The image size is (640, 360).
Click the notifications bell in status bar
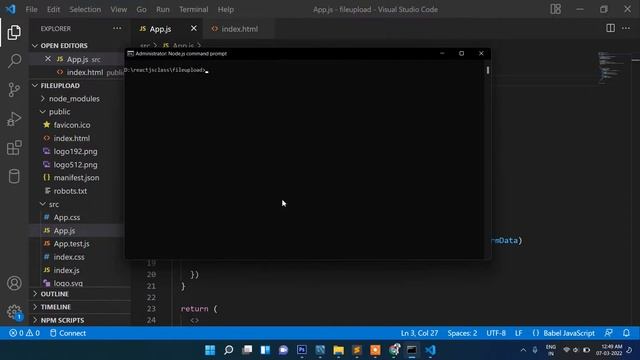[x=626, y=333]
